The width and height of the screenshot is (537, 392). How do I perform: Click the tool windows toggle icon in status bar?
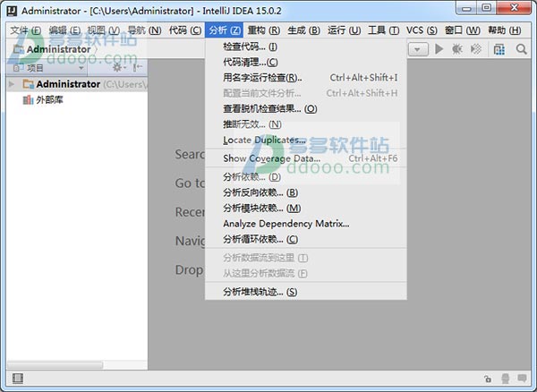point(18,379)
